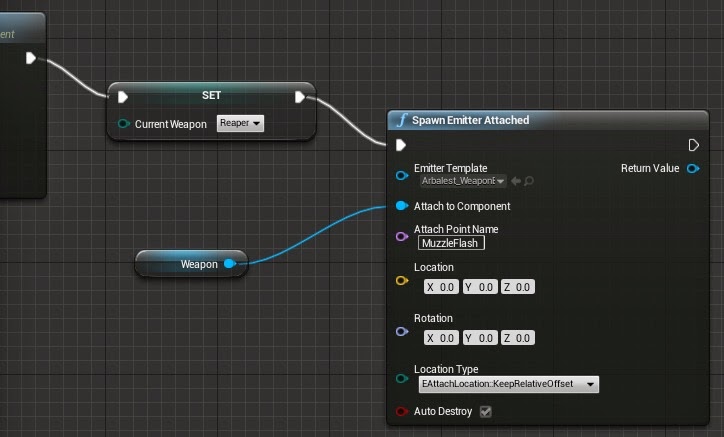The height and width of the screenshot is (437, 724).
Task: Click the Weapon variable output pin
Action: pyautogui.click(x=229, y=264)
